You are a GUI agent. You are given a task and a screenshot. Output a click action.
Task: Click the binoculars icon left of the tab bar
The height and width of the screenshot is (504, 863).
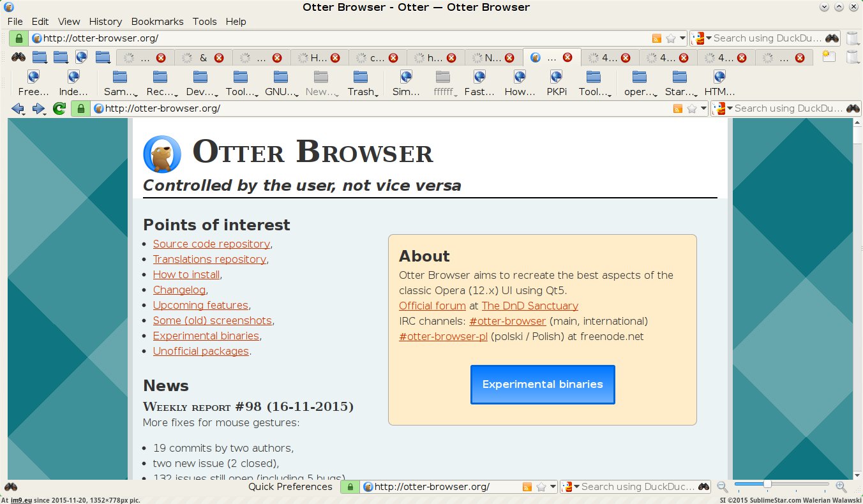click(x=19, y=57)
